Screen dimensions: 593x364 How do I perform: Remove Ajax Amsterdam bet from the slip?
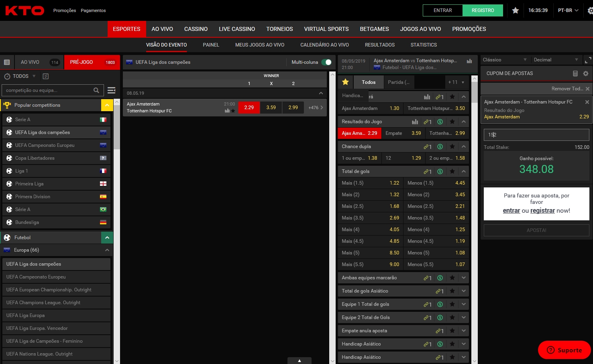tap(587, 102)
